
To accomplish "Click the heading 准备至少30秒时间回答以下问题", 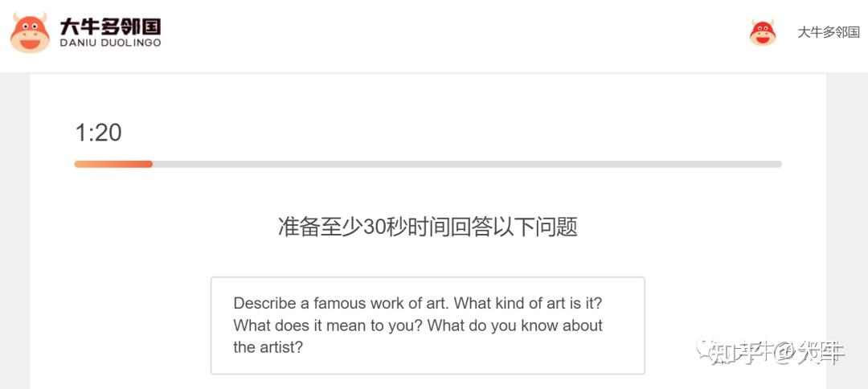I will [428, 227].
